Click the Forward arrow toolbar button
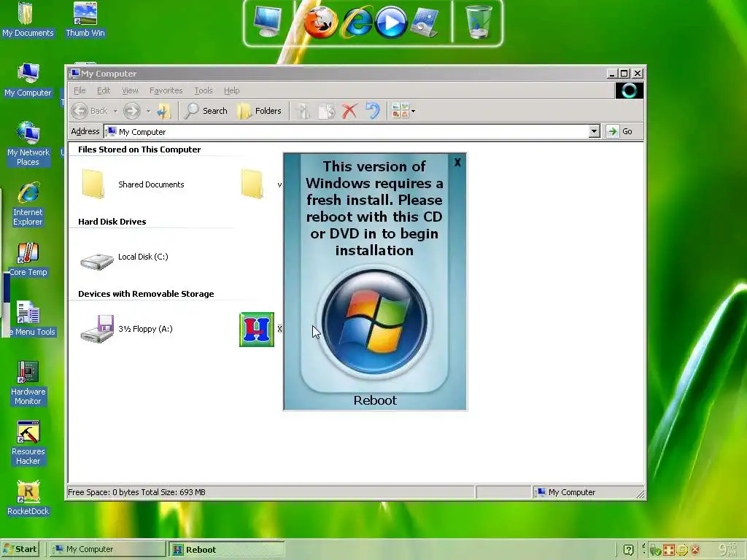Screen dimensions: 747x560 point(132,111)
